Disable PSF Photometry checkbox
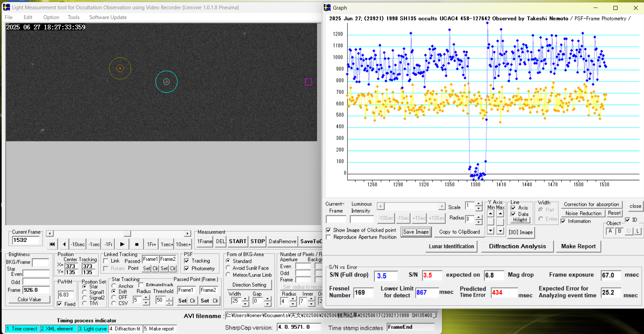This screenshot has width=644, height=334. point(187,268)
